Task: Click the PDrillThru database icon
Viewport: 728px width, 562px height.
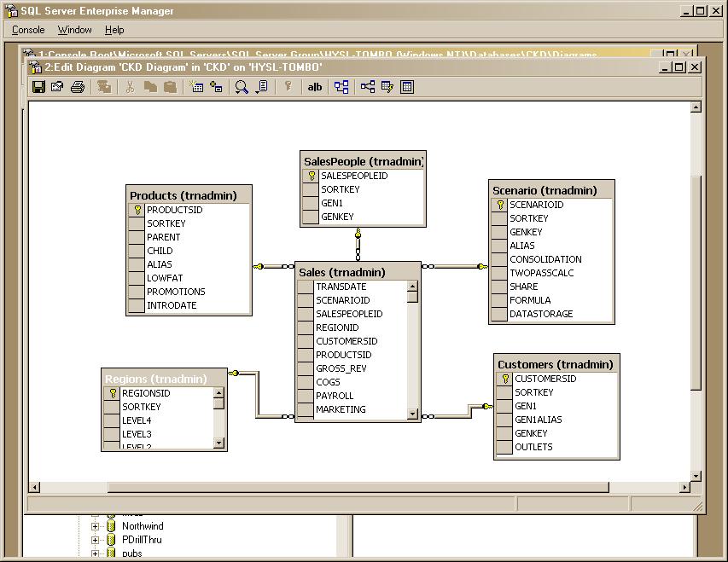Action: click(x=111, y=540)
